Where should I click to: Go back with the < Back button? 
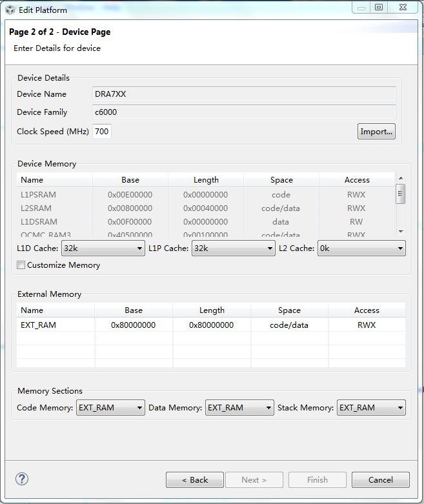click(x=195, y=479)
